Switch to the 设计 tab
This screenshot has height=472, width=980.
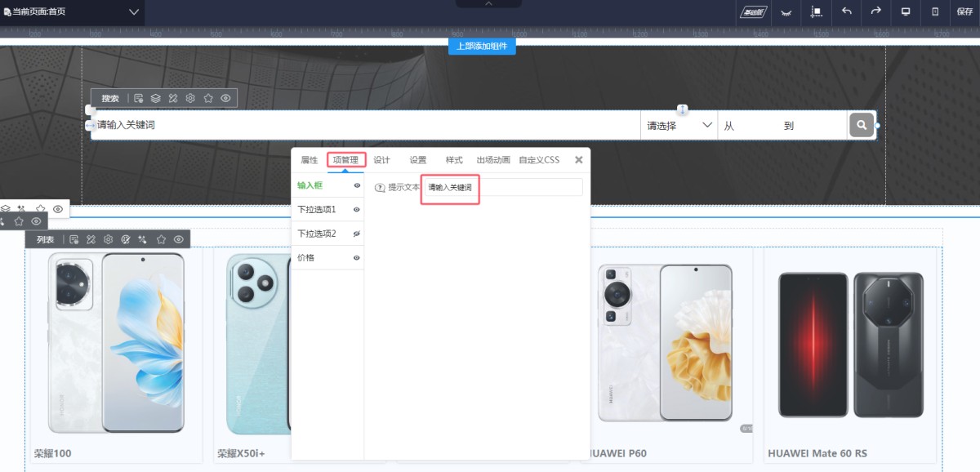381,160
